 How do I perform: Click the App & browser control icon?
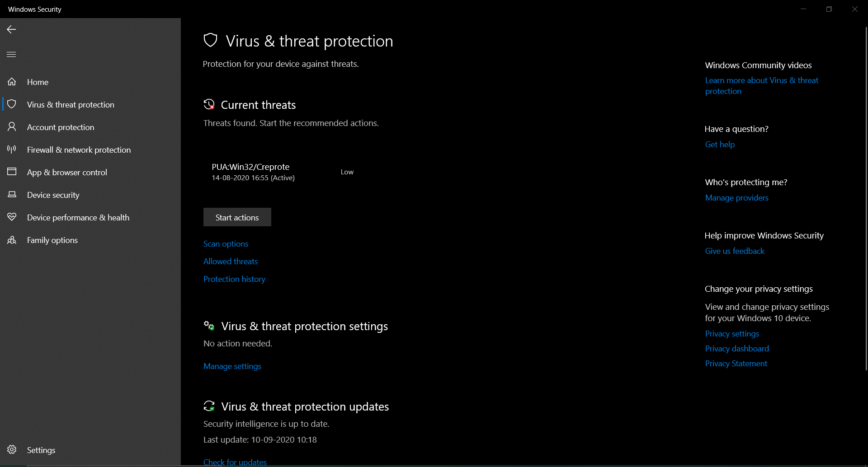pos(12,172)
